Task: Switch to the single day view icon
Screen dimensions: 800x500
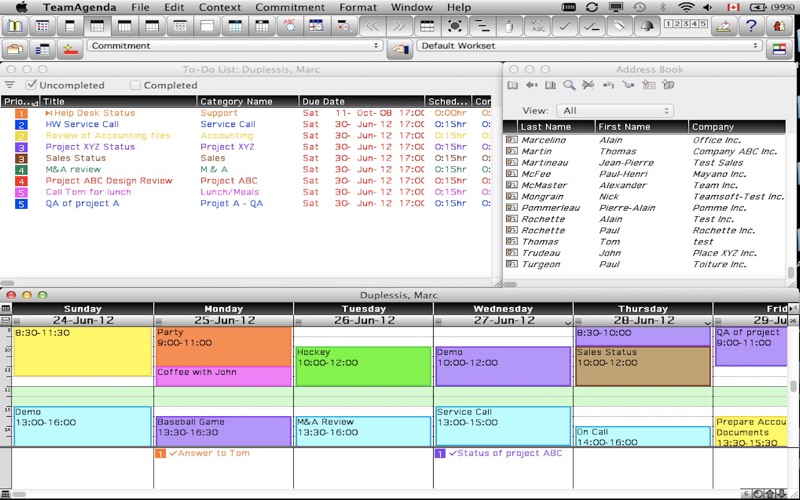Action: 70,26
